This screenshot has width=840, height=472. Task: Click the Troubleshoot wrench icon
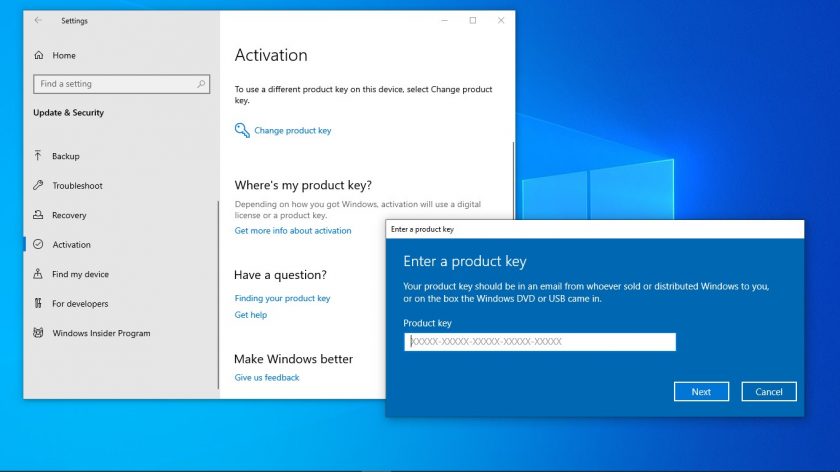(x=38, y=185)
